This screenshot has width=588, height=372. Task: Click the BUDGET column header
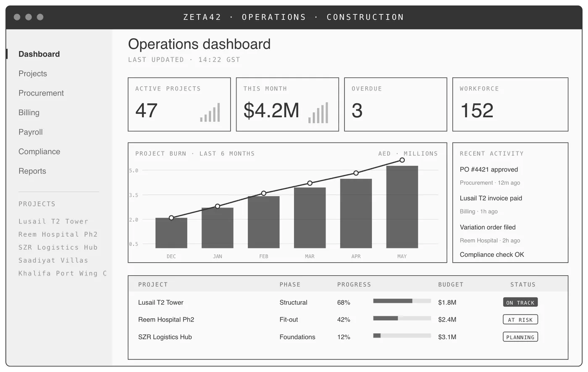451,285
